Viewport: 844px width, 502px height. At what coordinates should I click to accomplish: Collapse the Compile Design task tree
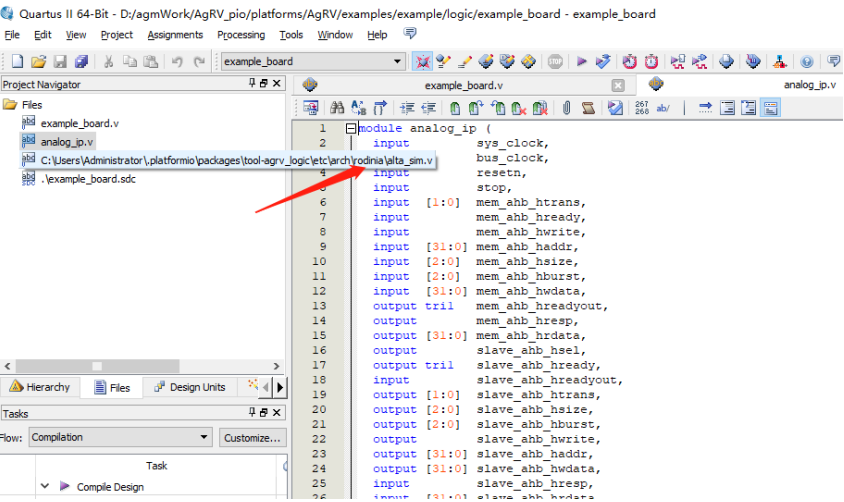(44, 487)
